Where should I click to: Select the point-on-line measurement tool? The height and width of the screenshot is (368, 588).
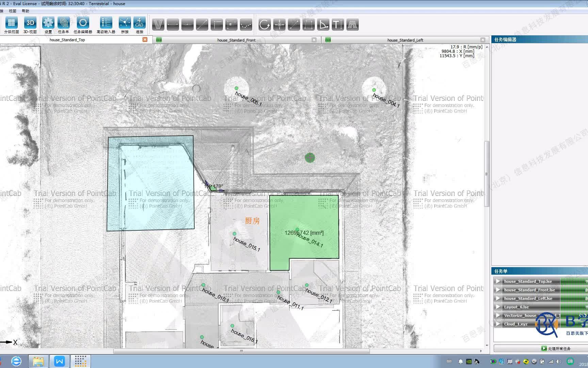tap(187, 25)
